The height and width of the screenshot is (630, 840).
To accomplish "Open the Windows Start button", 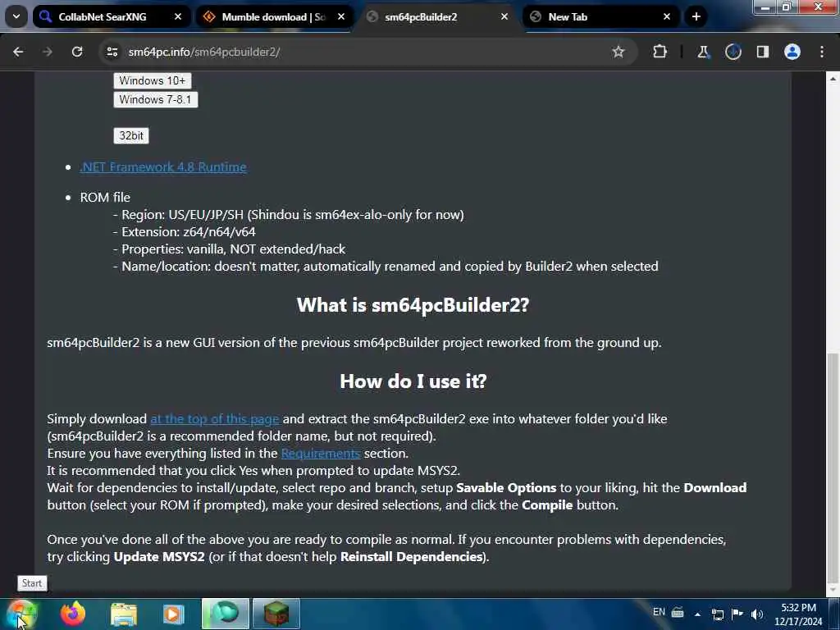I will pos(21,614).
